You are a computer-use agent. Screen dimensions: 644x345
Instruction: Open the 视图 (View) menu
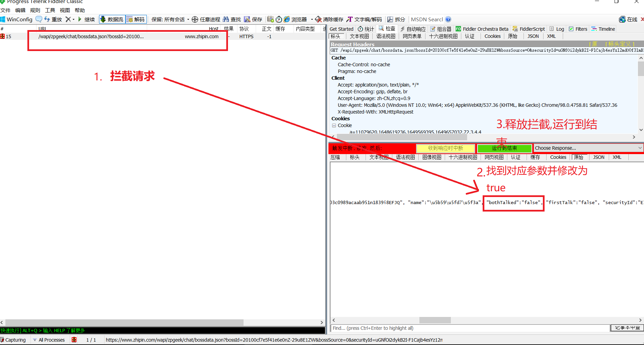click(x=65, y=10)
